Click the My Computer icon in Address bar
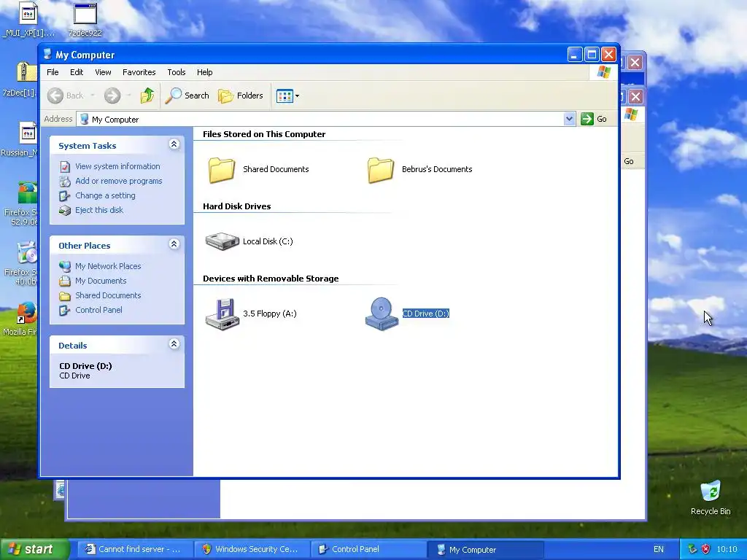This screenshot has width=747, height=560. coord(85,119)
